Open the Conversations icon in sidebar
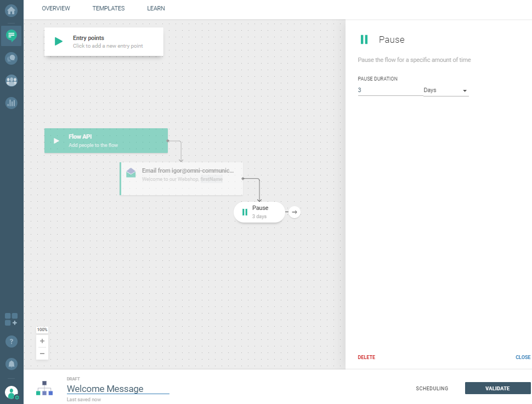 [12, 58]
